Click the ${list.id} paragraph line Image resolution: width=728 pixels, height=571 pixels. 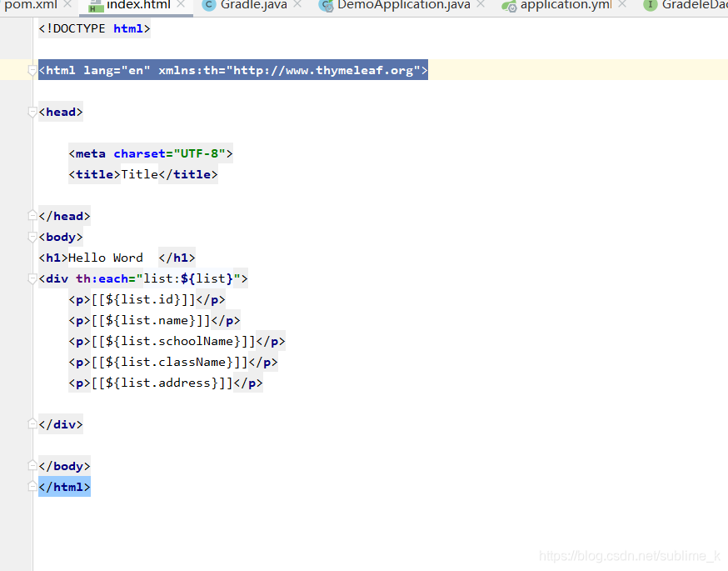tap(147, 299)
